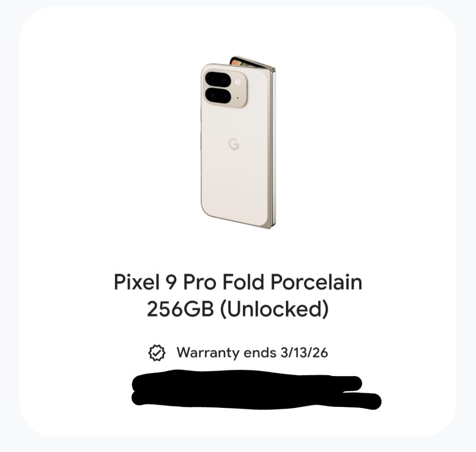Click the word Unlocked in parentheses
The width and height of the screenshot is (476, 452).
pyautogui.click(x=275, y=309)
